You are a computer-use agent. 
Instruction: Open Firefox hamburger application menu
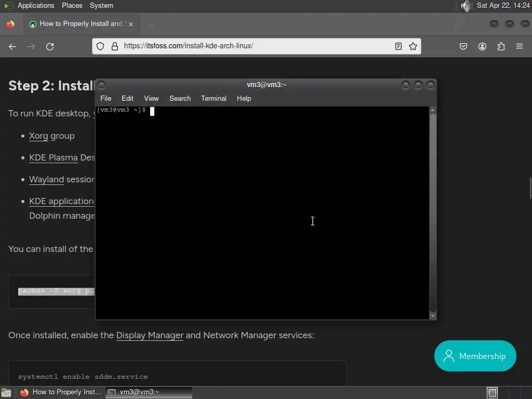click(x=520, y=46)
